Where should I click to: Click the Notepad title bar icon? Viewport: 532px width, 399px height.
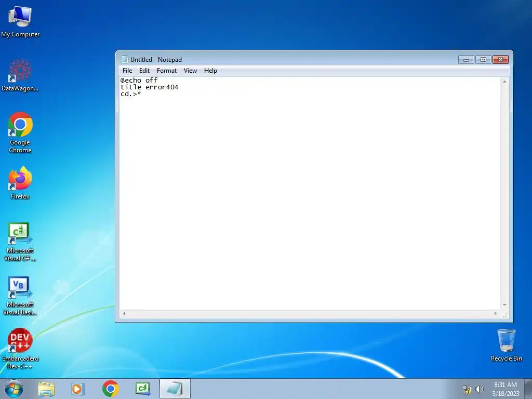(125, 59)
